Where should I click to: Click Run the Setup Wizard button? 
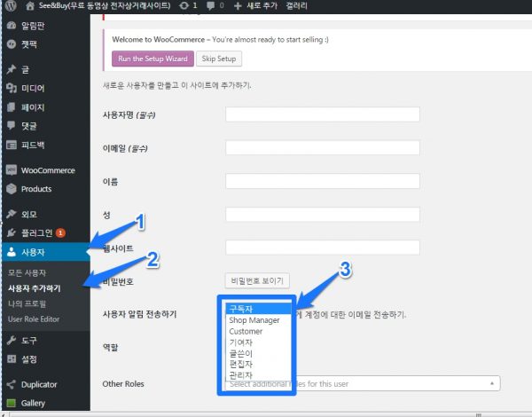(153, 59)
